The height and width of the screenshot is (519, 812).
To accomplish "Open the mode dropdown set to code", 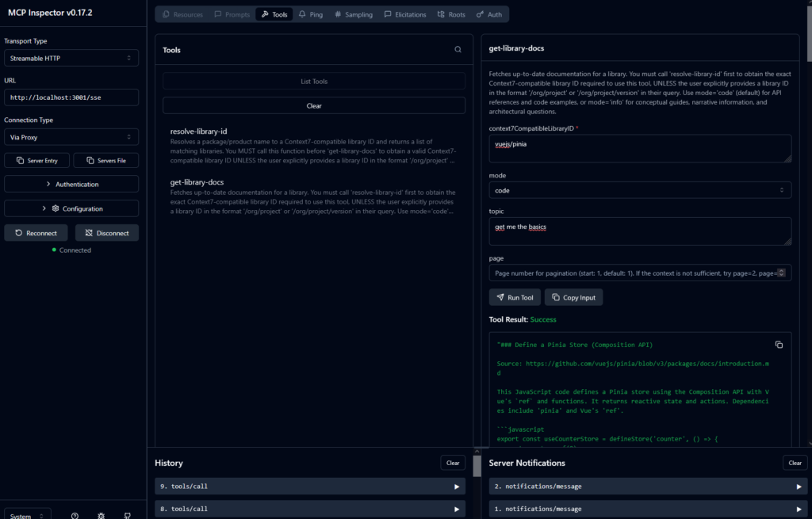I will pos(640,190).
